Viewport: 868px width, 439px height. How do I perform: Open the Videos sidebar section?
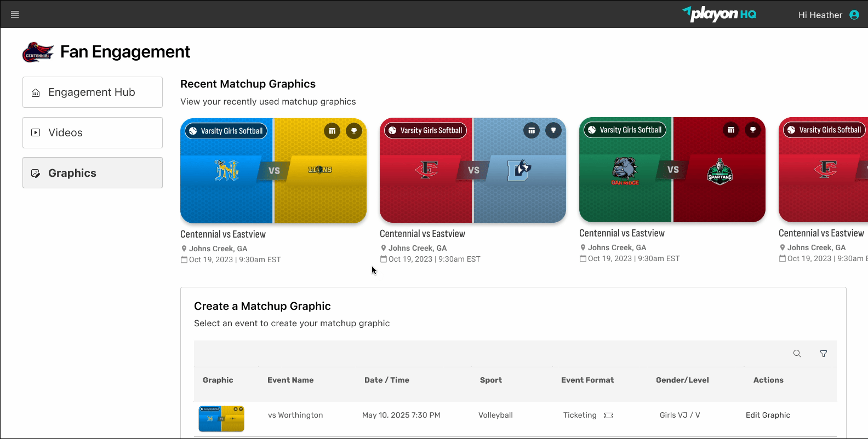click(x=93, y=132)
